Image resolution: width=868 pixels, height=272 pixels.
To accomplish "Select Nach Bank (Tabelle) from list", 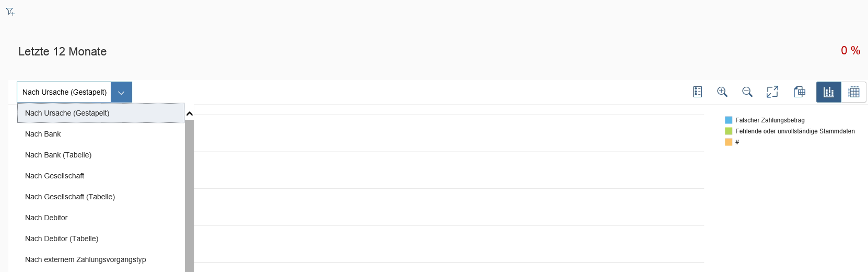I will (58, 155).
